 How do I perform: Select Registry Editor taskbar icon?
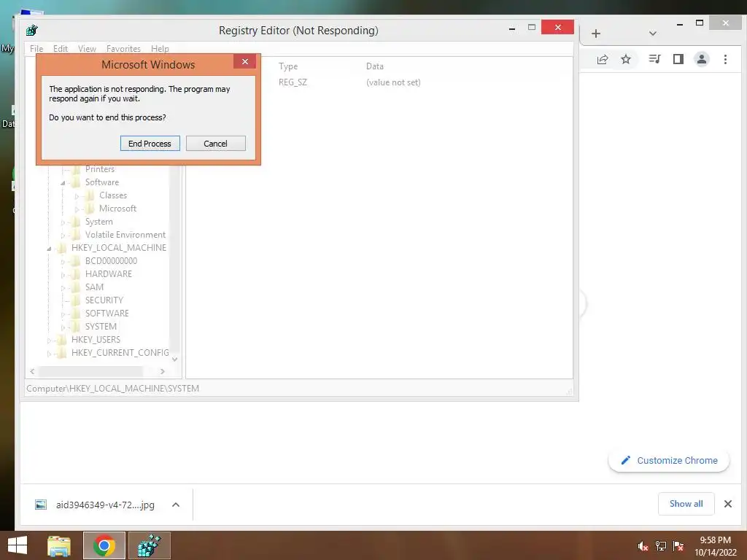pyautogui.click(x=149, y=545)
